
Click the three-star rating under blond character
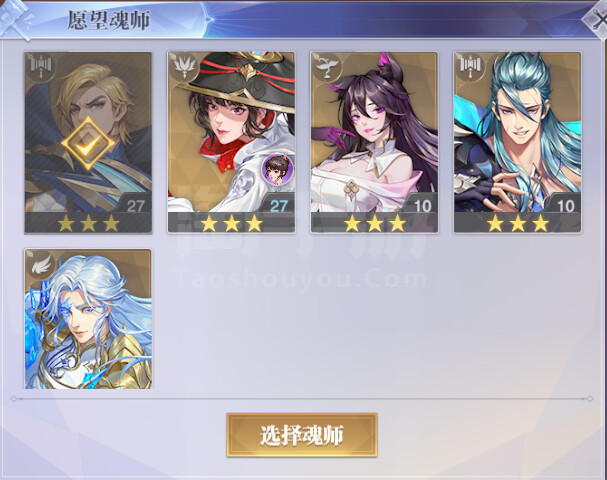pyautogui.click(x=88, y=223)
